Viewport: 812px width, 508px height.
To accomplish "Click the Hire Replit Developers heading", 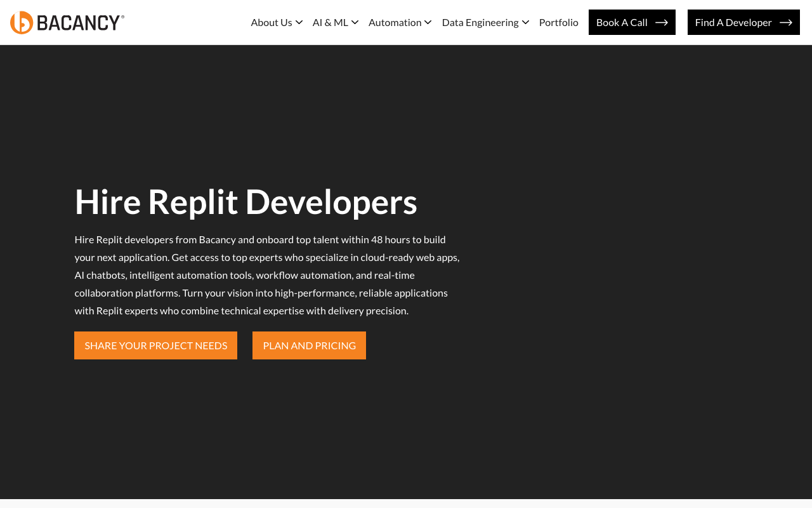I will pyautogui.click(x=246, y=201).
